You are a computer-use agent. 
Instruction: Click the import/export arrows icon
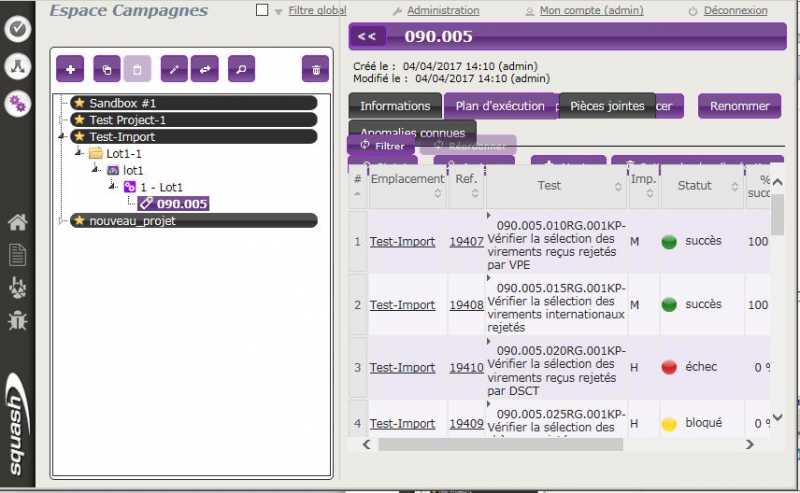click(x=205, y=68)
